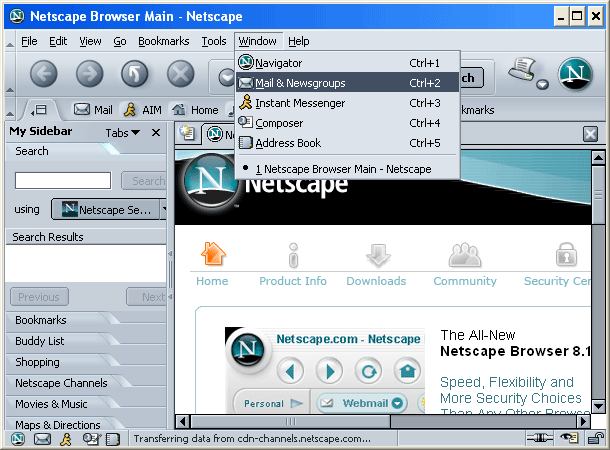Select window 1 Netscape Browser Main entry
The height and width of the screenshot is (450, 610).
coord(347,169)
